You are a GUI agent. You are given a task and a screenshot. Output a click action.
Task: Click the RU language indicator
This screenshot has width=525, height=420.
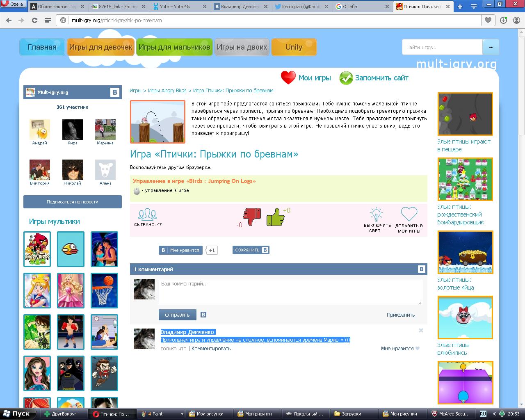click(x=483, y=414)
